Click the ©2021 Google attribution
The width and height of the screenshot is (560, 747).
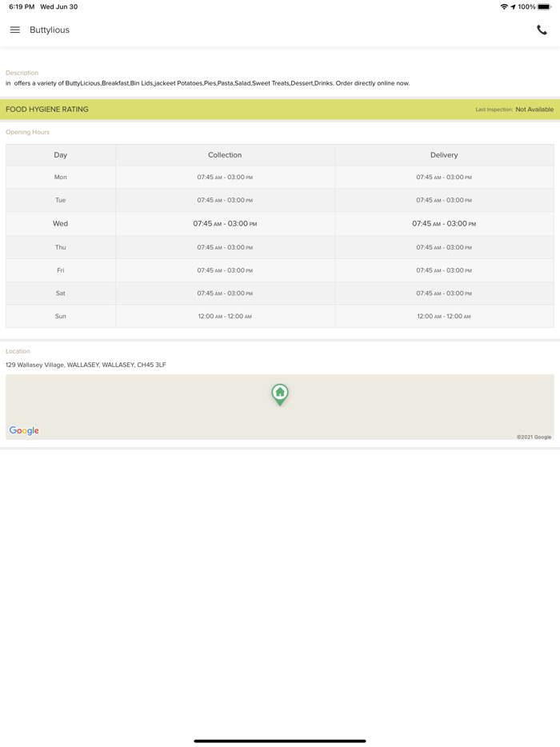534,437
